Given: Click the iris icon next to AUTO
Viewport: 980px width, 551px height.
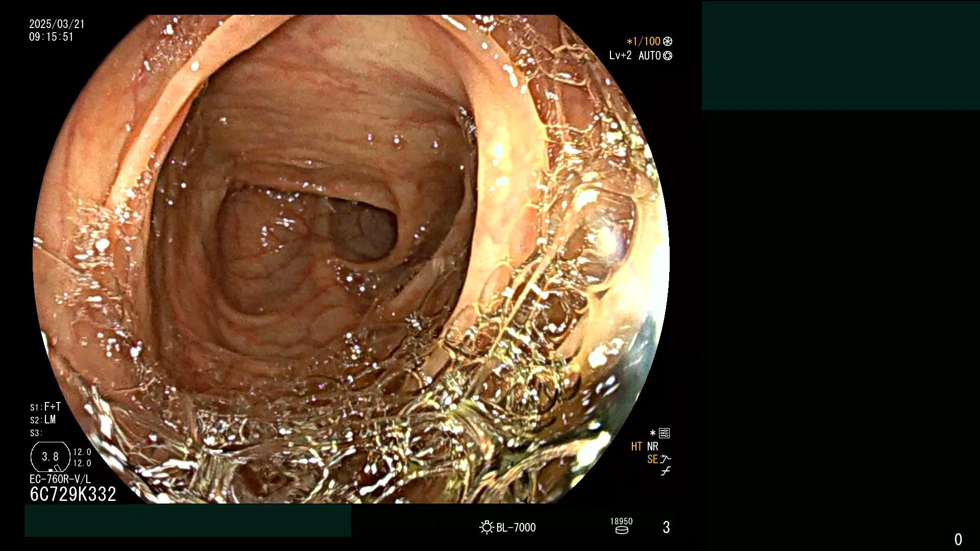Looking at the screenshot, I should [x=668, y=56].
